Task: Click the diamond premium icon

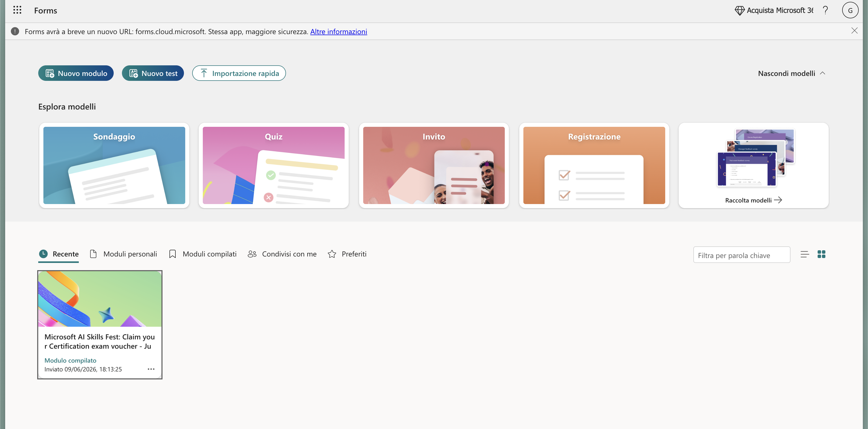Action: point(740,10)
